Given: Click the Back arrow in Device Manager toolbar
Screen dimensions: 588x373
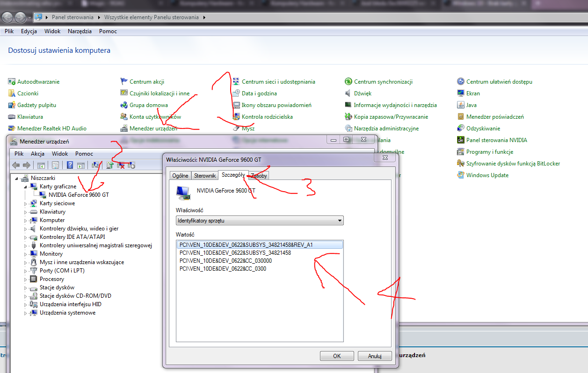Looking at the screenshot, I should 16,165.
